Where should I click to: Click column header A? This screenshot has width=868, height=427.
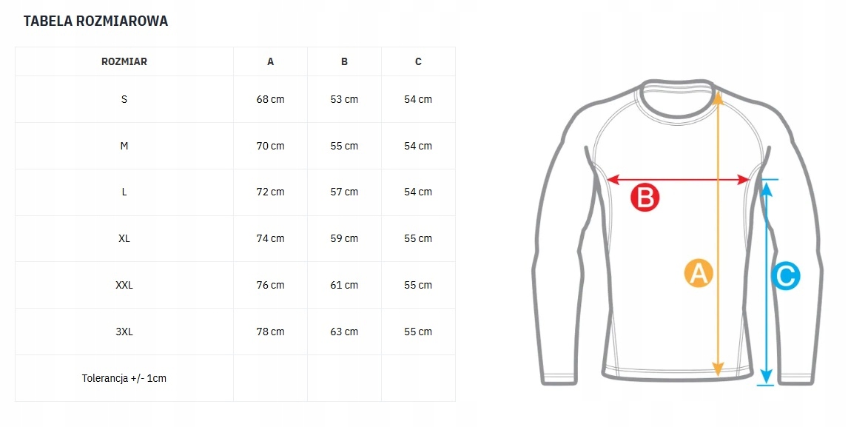pyautogui.click(x=271, y=61)
